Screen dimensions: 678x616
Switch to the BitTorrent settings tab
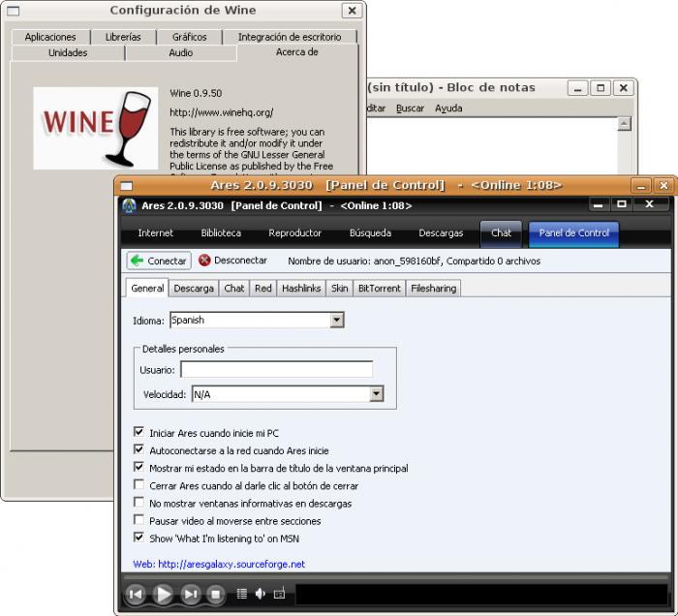point(379,289)
